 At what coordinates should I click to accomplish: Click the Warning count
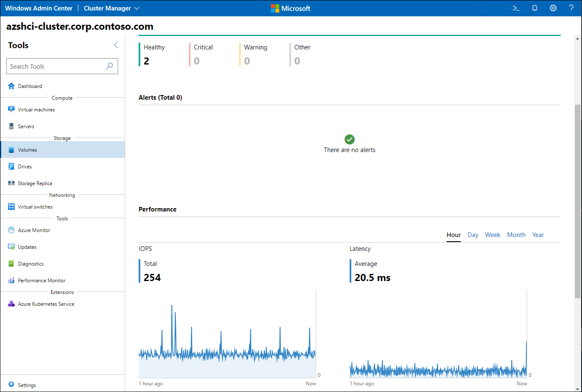pyautogui.click(x=247, y=61)
